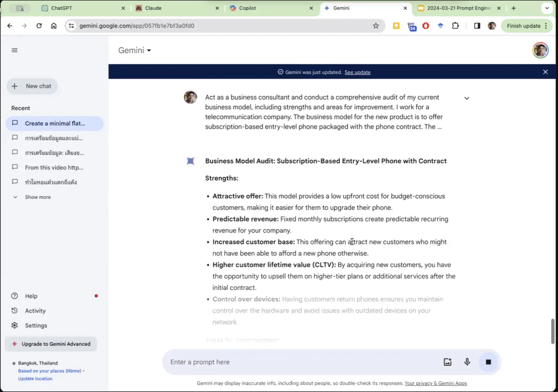The height and width of the screenshot is (392, 558).
Task: Expand the 'Areas for Improvement' section
Action: pos(242,339)
